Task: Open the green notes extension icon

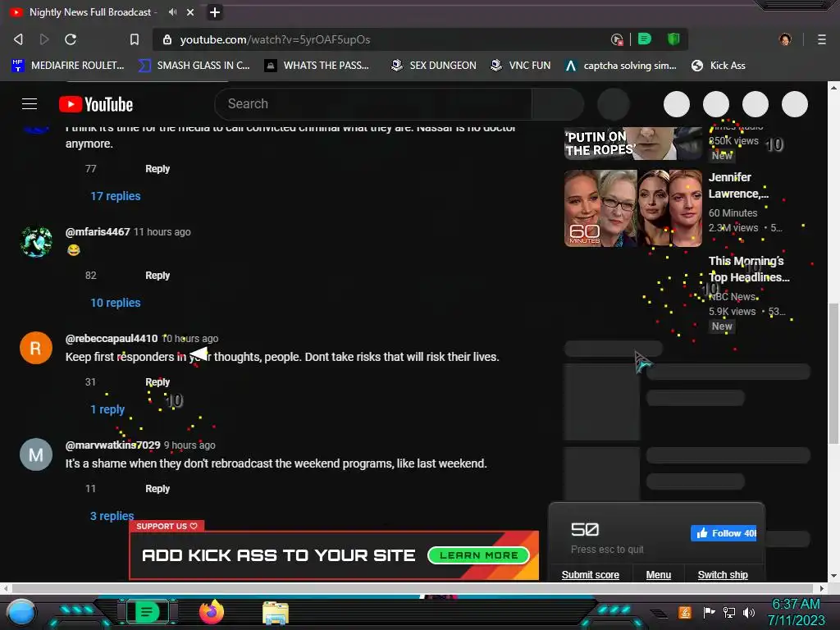Action: coord(645,39)
